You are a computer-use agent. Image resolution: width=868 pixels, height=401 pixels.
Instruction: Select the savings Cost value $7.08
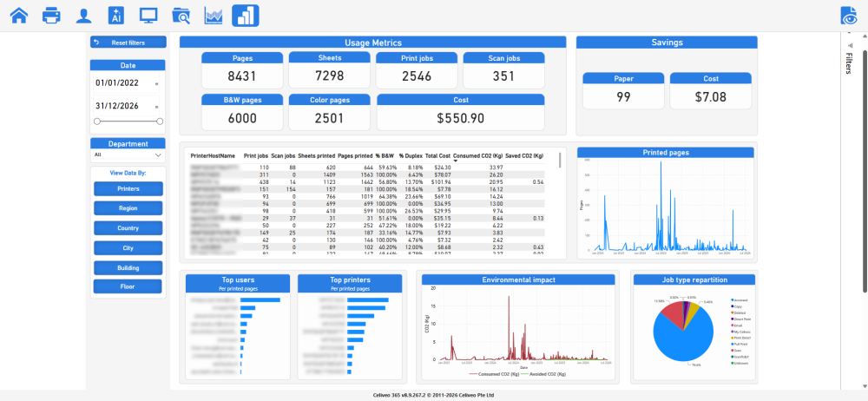(x=711, y=97)
